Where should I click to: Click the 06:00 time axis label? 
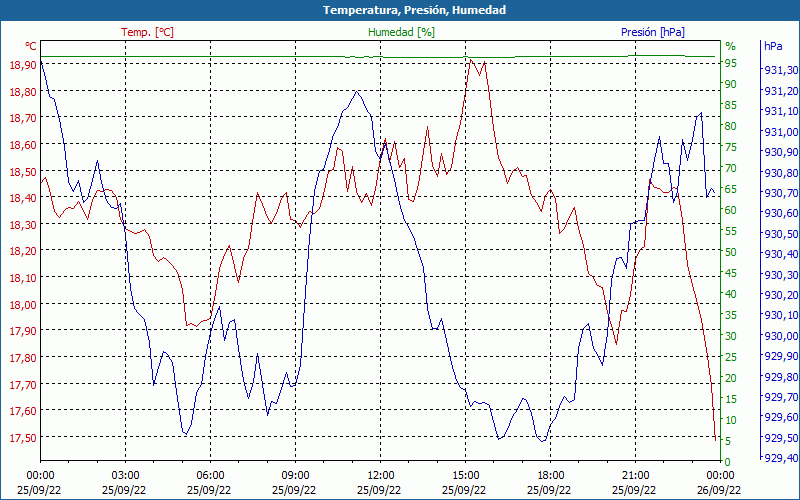(210, 476)
